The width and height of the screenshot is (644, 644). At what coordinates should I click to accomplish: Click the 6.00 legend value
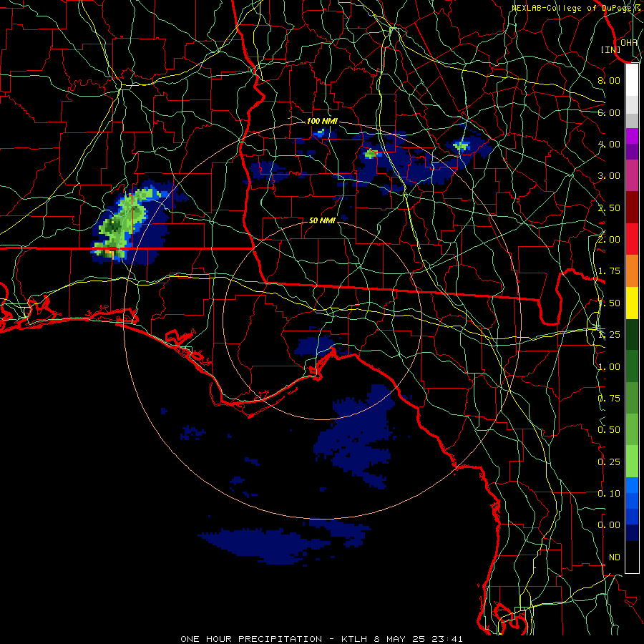(609, 112)
